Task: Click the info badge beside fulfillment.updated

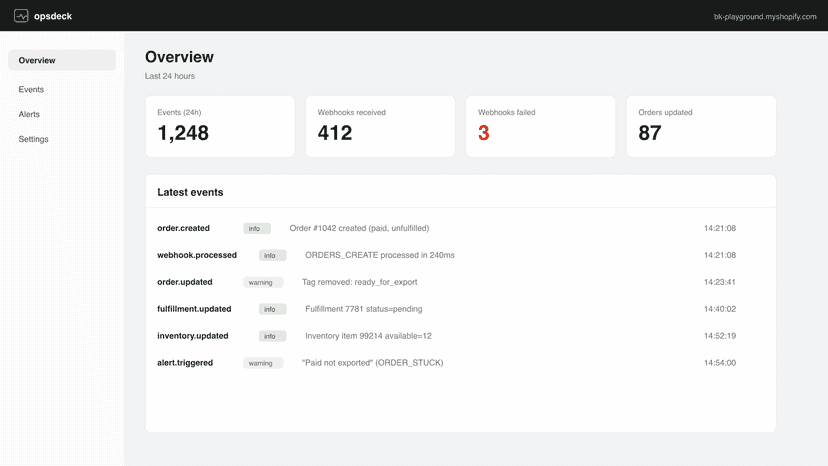Action: [x=272, y=309]
